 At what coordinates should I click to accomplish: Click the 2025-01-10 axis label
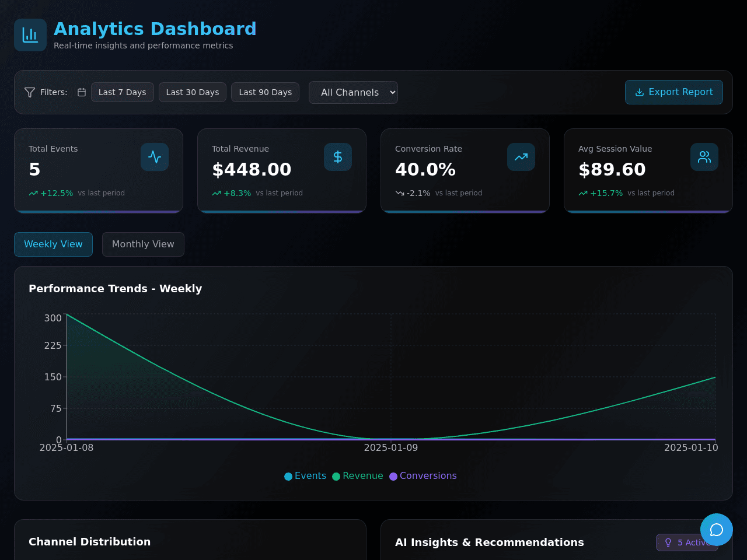tap(691, 447)
